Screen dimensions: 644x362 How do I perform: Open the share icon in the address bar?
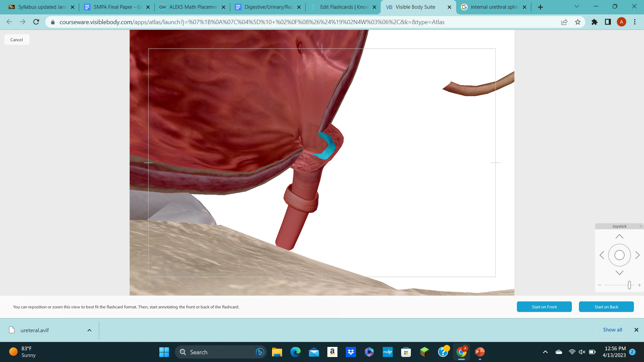tap(565, 22)
